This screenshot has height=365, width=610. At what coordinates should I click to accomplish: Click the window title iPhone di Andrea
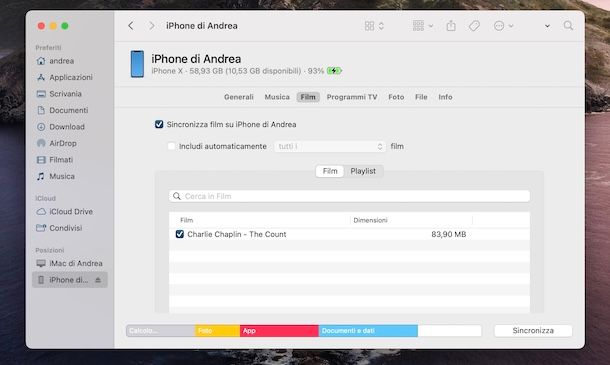tap(202, 26)
